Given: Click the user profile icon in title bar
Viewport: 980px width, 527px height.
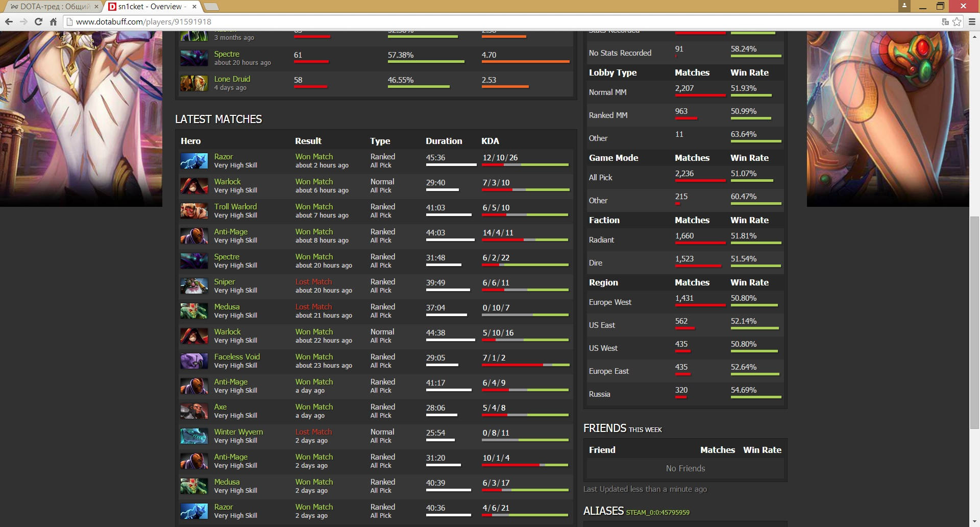Looking at the screenshot, I should pyautogui.click(x=904, y=6).
